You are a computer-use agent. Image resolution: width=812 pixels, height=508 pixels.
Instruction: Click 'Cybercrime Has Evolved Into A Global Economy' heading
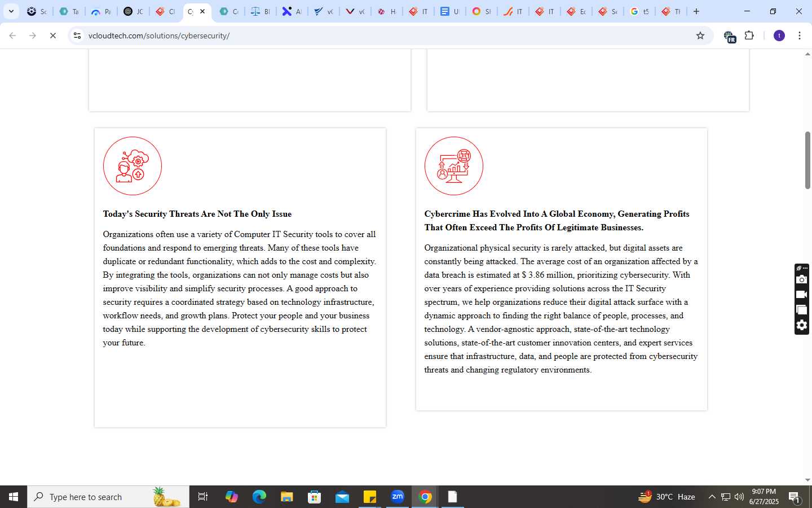pyautogui.click(x=557, y=221)
